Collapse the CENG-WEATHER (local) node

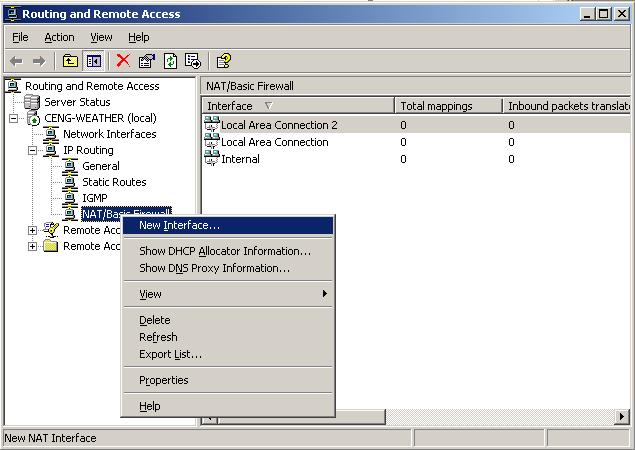coord(13,118)
